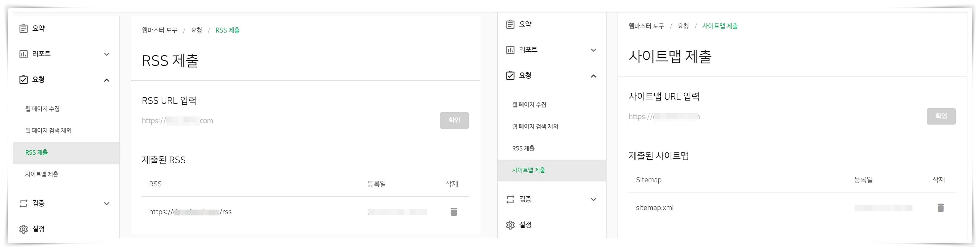
Task: Collapse the 요청 section in left sidebar
Action: coord(107,80)
